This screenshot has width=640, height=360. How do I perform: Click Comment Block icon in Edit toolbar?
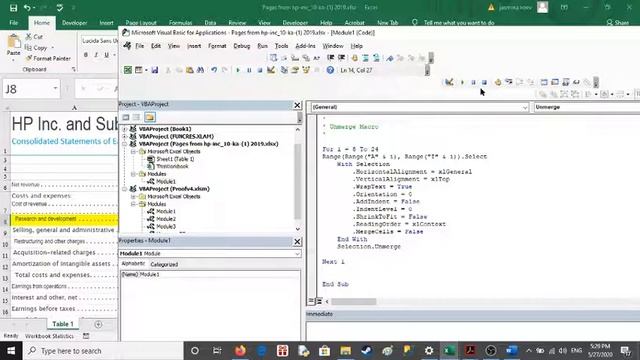click(365, 58)
